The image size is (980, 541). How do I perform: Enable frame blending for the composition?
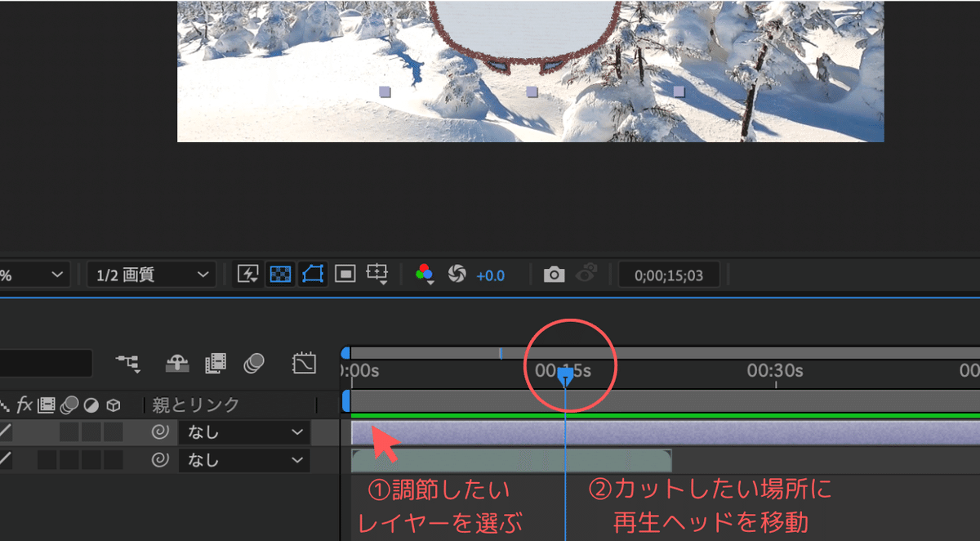pyautogui.click(x=216, y=364)
